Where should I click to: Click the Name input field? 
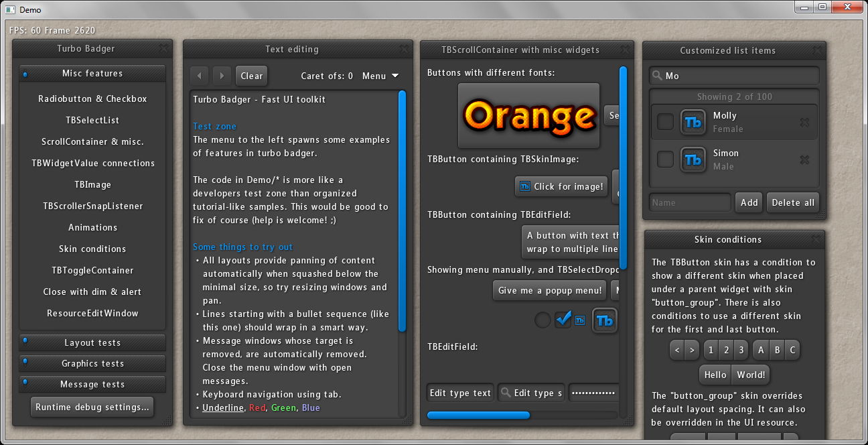pyautogui.click(x=689, y=202)
